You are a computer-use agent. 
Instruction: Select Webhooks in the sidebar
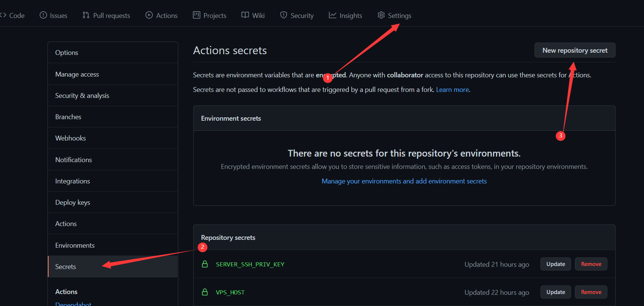(113, 138)
